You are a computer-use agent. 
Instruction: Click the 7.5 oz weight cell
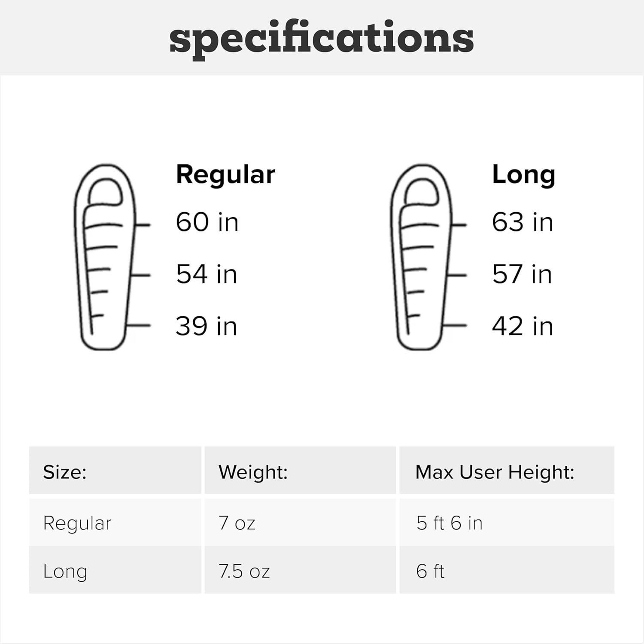pos(244,571)
